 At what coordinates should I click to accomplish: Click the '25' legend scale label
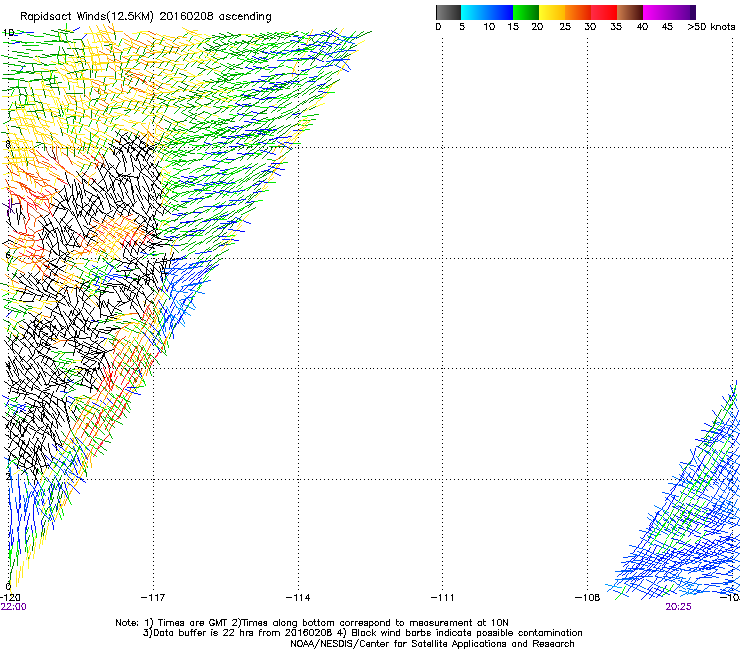click(x=565, y=27)
